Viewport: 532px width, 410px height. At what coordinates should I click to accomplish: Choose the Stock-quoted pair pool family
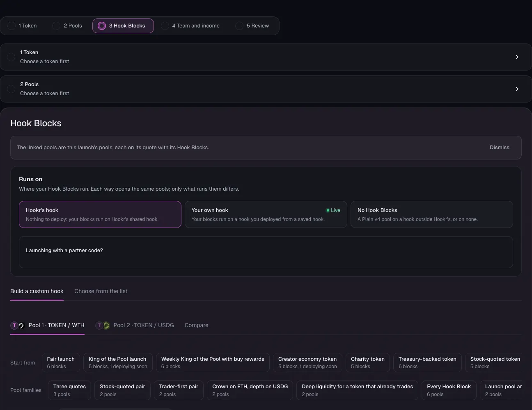(122, 390)
